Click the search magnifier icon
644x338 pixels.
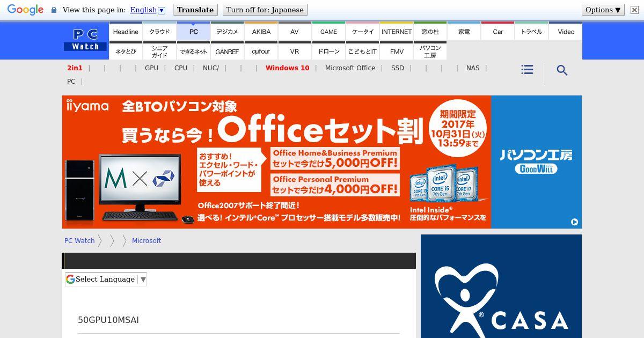[562, 70]
